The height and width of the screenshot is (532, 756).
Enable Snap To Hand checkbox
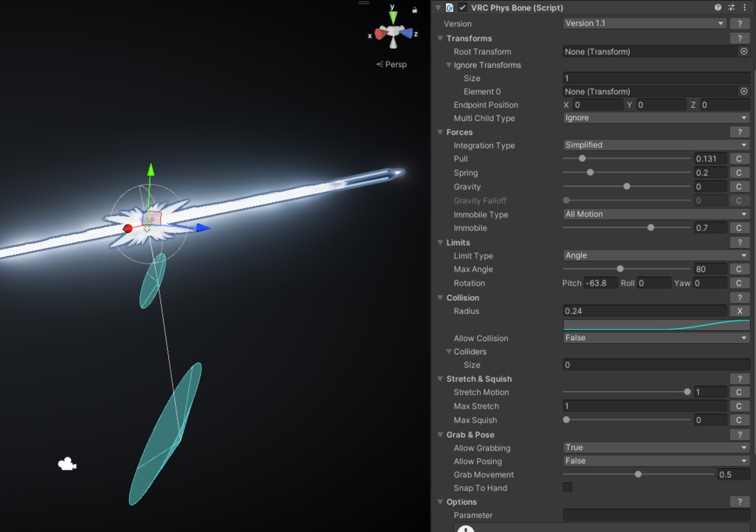[x=568, y=488]
